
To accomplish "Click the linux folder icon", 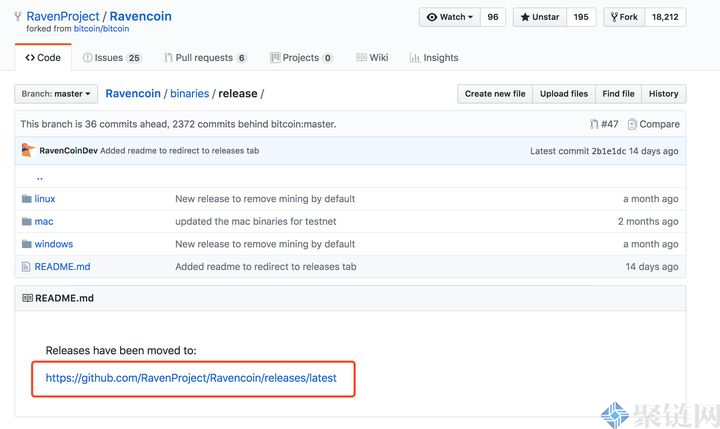I will click(x=27, y=199).
